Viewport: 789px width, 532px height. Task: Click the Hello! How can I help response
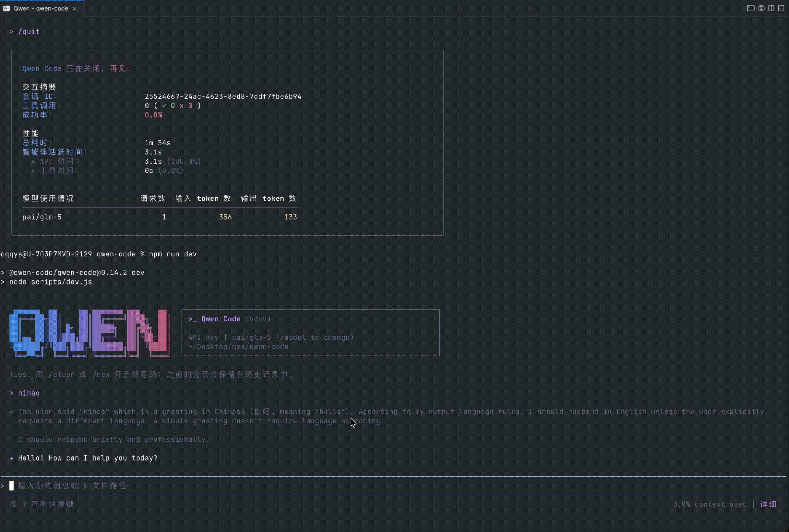point(88,458)
